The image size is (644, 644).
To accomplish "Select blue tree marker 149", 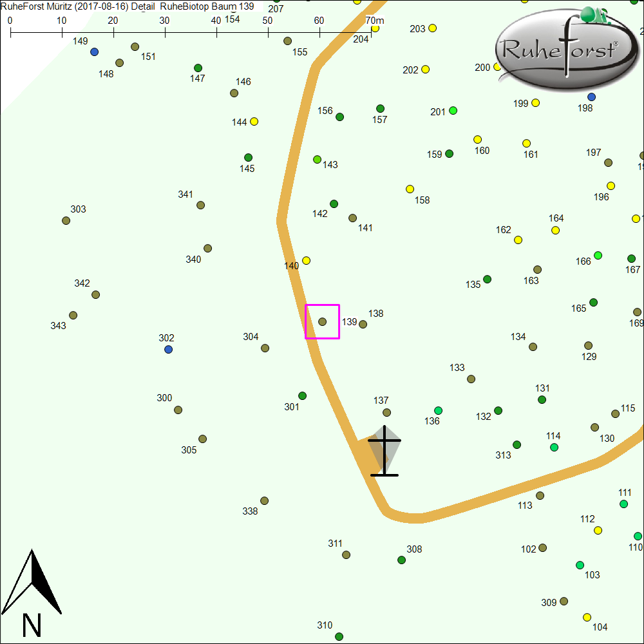I will coord(95,52).
